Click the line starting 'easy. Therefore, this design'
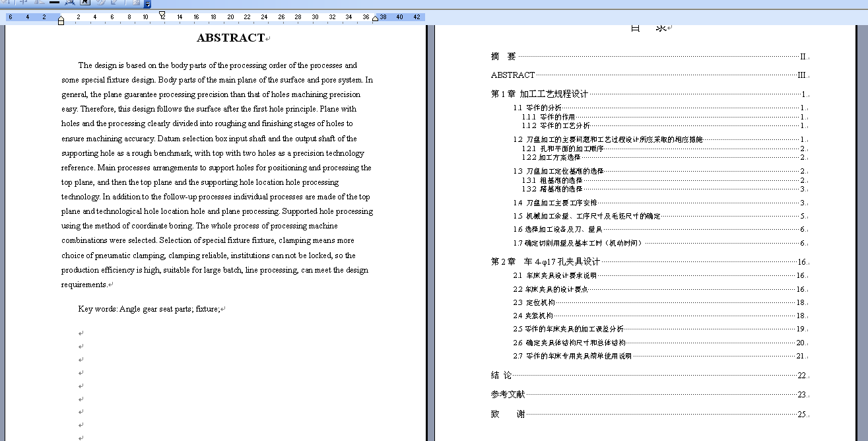Screen dimensions: 868x441 coord(209,109)
